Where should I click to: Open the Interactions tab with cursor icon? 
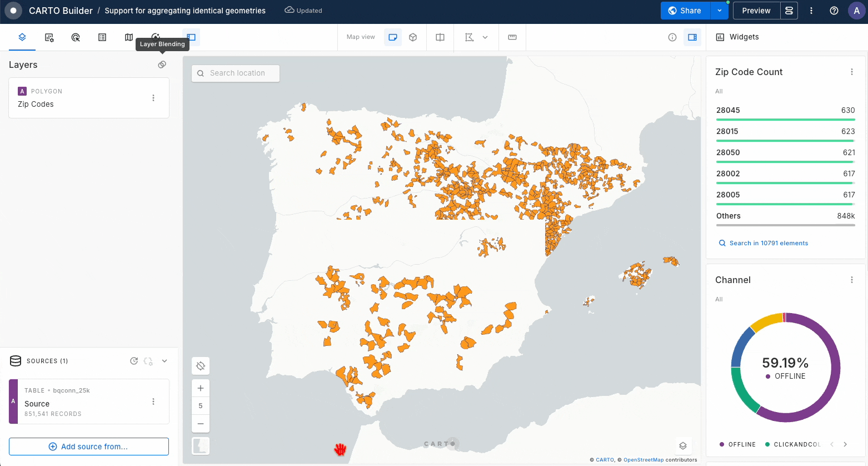point(76,37)
